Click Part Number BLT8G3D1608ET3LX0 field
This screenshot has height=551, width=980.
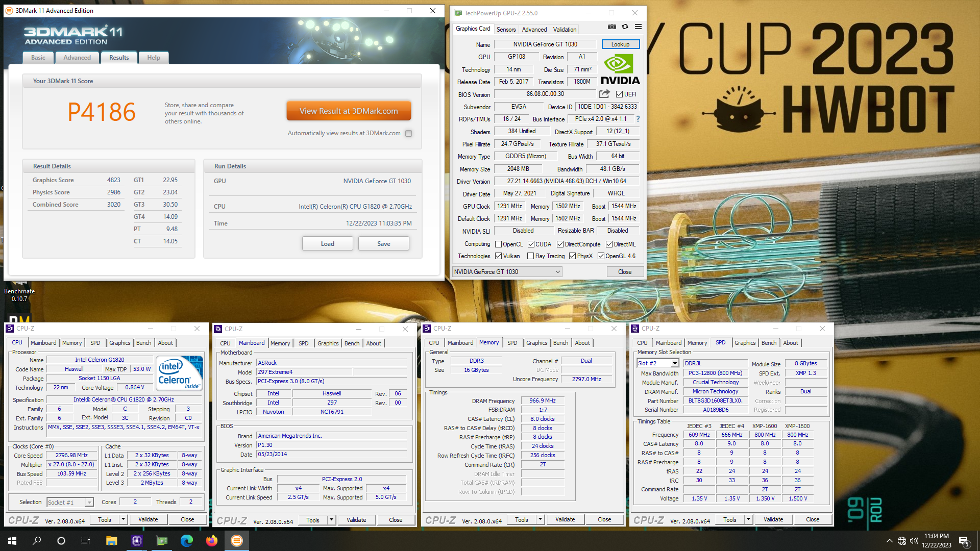point(715,401)
